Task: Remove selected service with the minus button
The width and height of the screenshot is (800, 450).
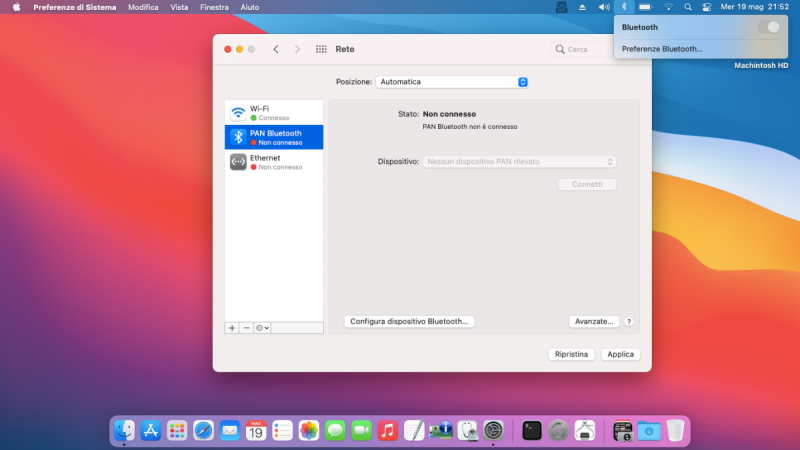Action: [247, 327]
